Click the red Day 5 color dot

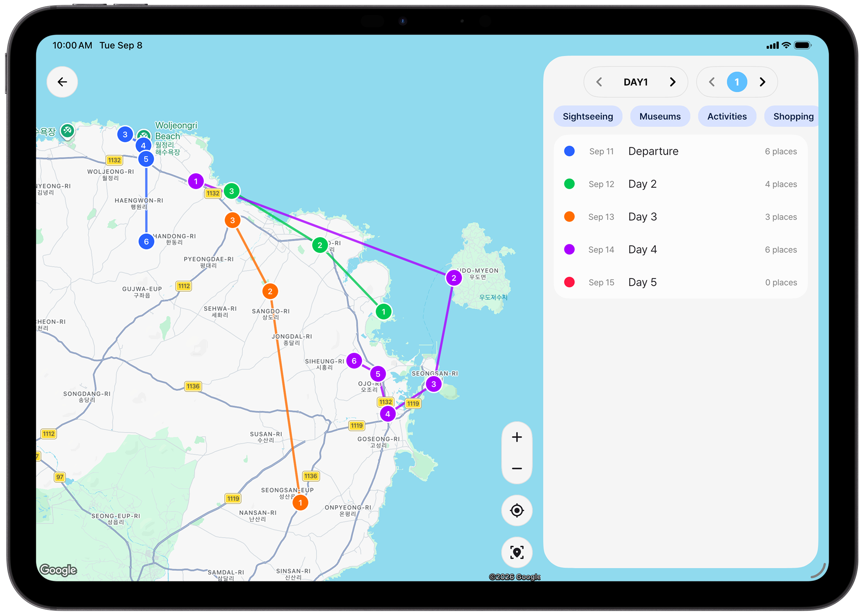[x=569, y=282]
